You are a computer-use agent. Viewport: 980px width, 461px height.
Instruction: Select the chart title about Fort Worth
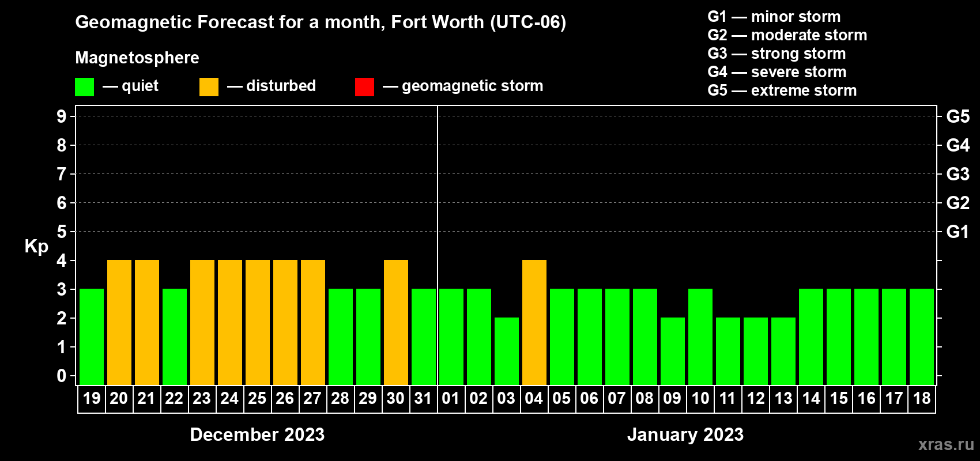point(321,22)
